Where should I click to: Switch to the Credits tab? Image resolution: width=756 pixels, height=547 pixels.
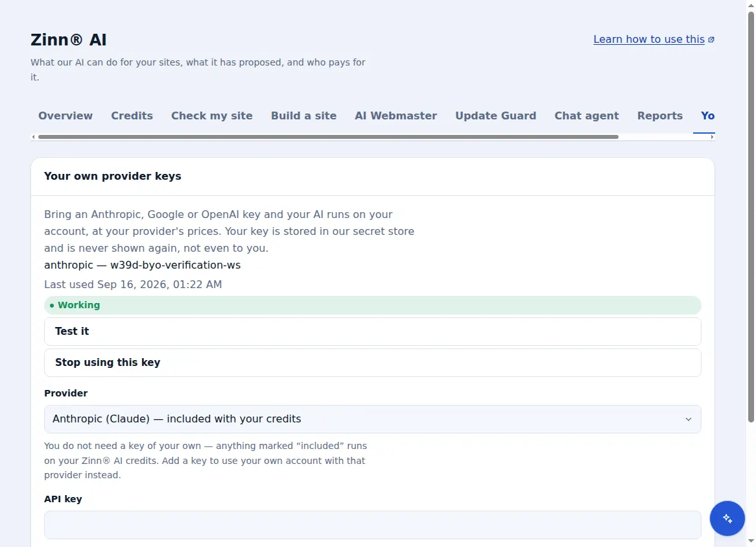(x=132, y=115)
